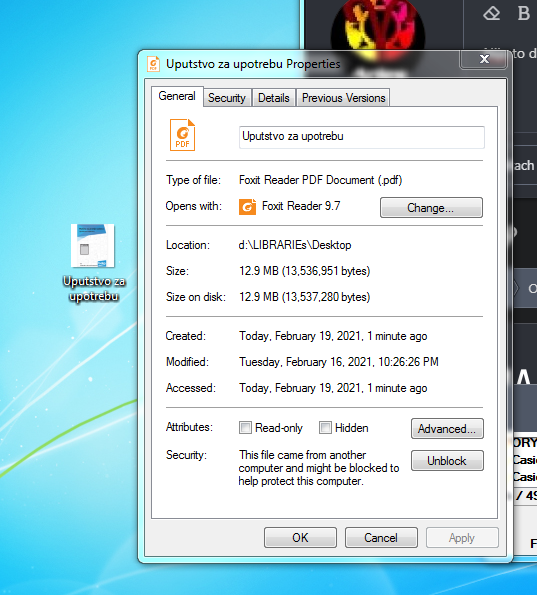
Task: Click the Bold B icon in the background window
Action: click(524, 14)
